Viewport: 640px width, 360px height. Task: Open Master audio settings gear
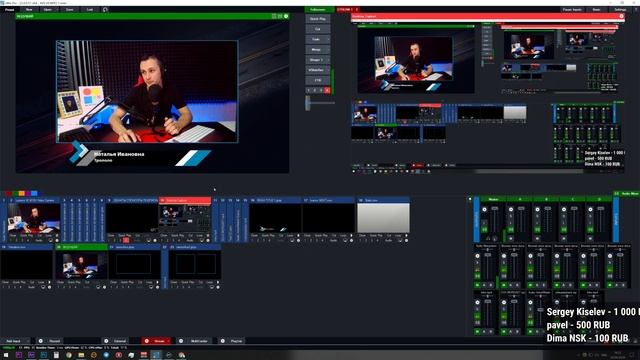pos(484,209)
